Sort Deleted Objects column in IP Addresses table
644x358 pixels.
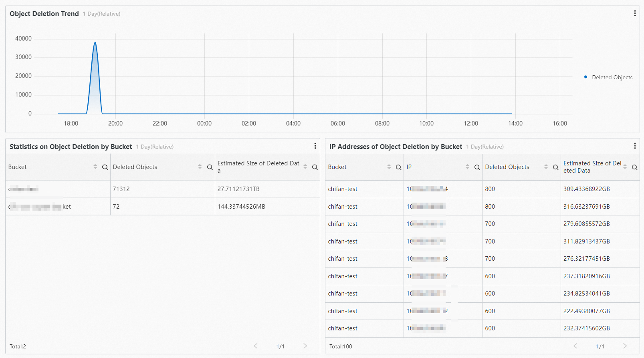coord(546,167)
